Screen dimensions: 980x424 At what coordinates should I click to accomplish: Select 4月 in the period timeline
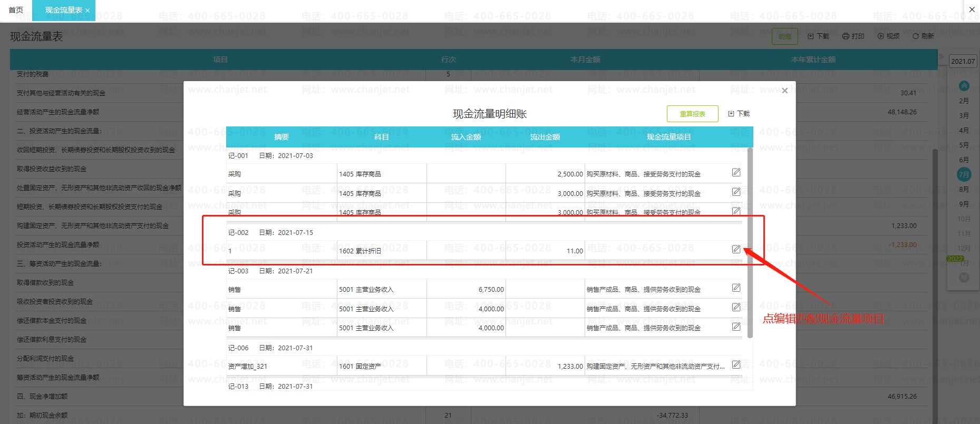point(964,130)
